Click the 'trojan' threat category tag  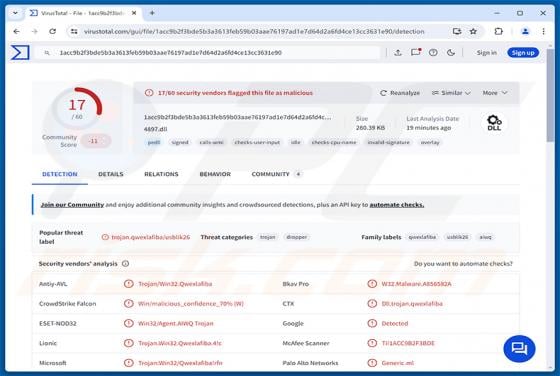268,237
